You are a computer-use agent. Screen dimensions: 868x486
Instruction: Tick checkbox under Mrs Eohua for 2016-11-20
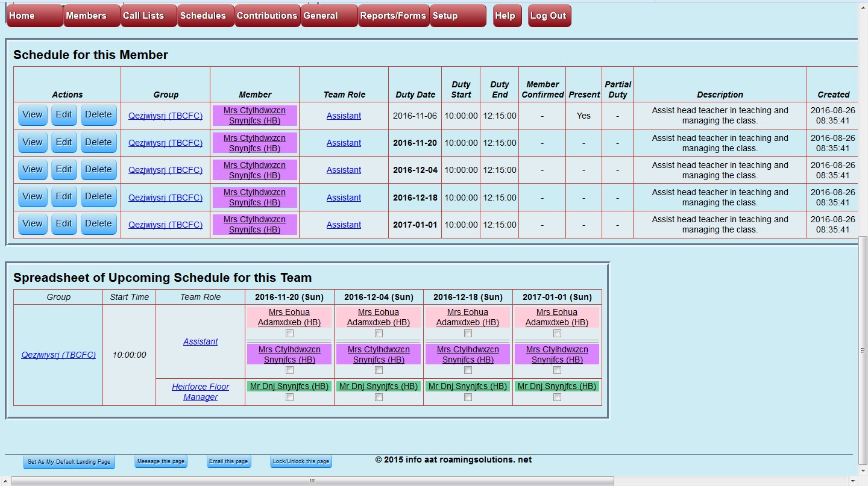click(x=289, y=333)
